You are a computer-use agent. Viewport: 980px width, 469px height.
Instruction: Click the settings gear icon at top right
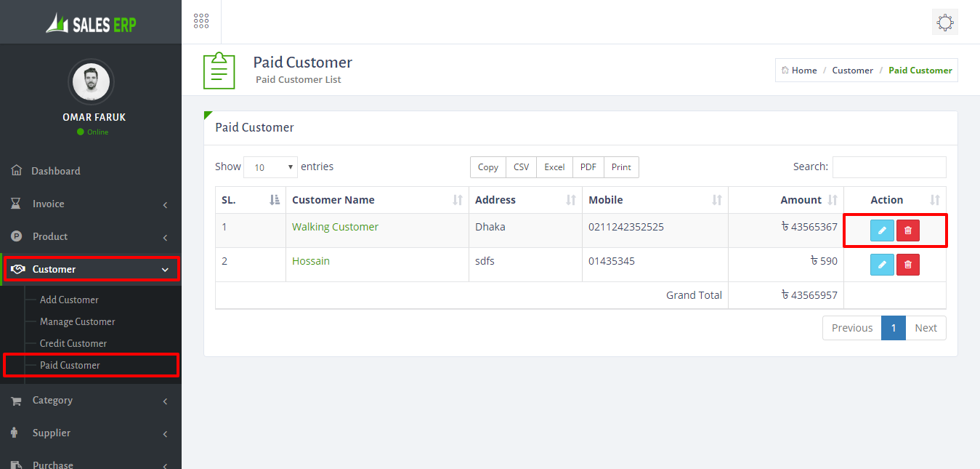(944, 23)
